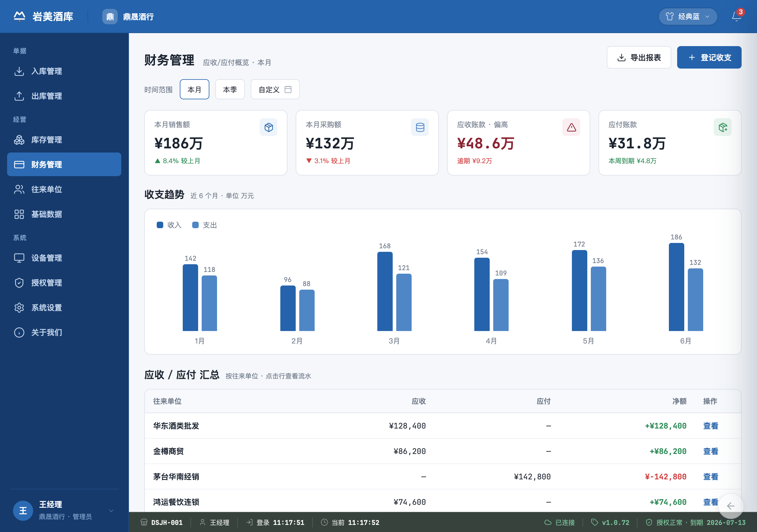The width and height of the screenshot is (757, 532).
Task: Click the store icon beside DSJH-001
Action: click(144, 522)
